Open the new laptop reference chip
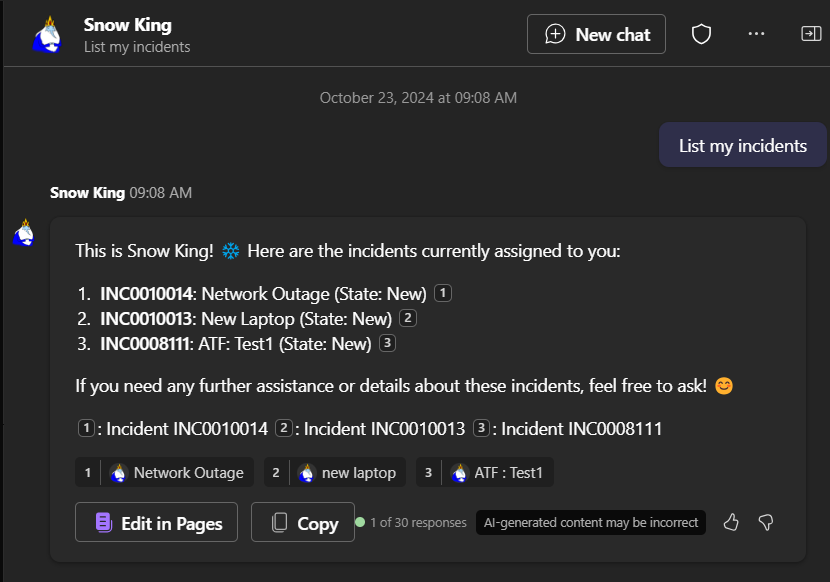 (x=335, y=472)
